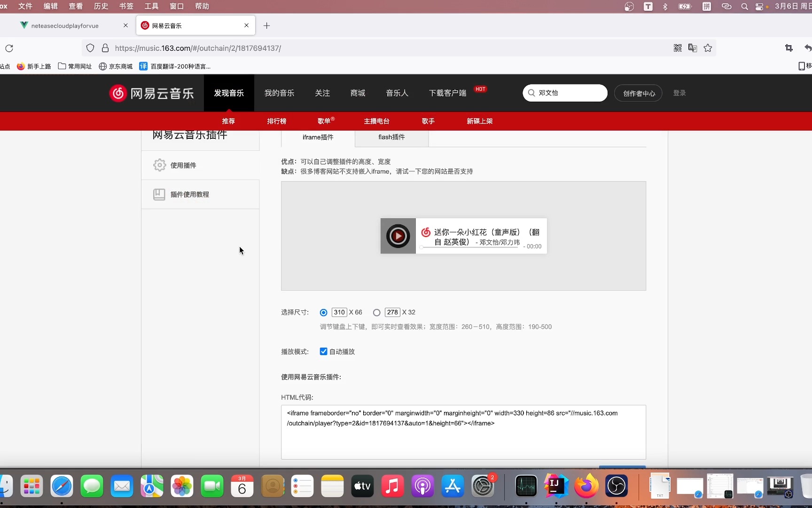Open the QR code icon in address bar
This screenshot has width=812, height=508.
pos(678,48)
